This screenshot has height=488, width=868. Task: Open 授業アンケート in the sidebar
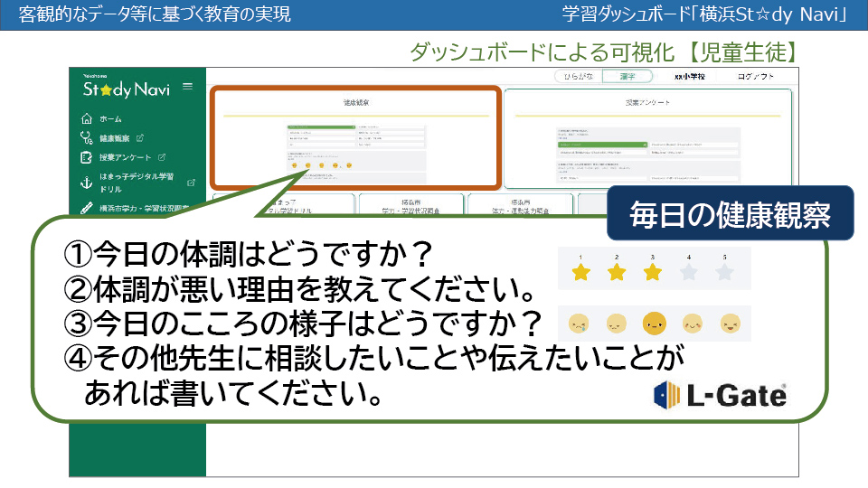pyautogui.click(x=125, y=157)
